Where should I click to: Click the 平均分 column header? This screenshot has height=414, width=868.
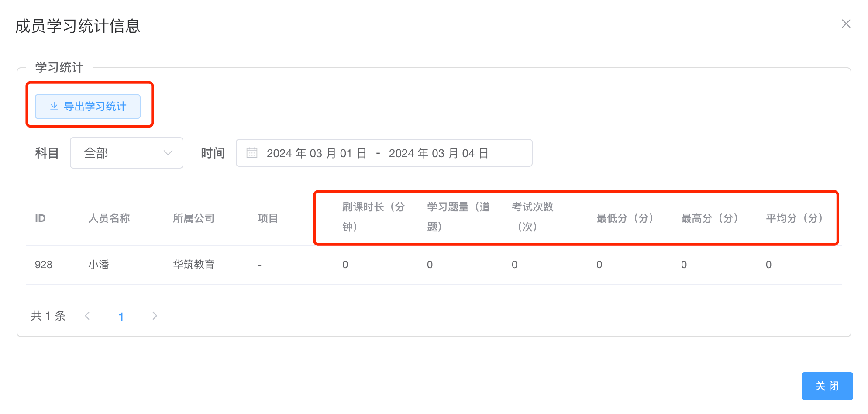point(794,218)
